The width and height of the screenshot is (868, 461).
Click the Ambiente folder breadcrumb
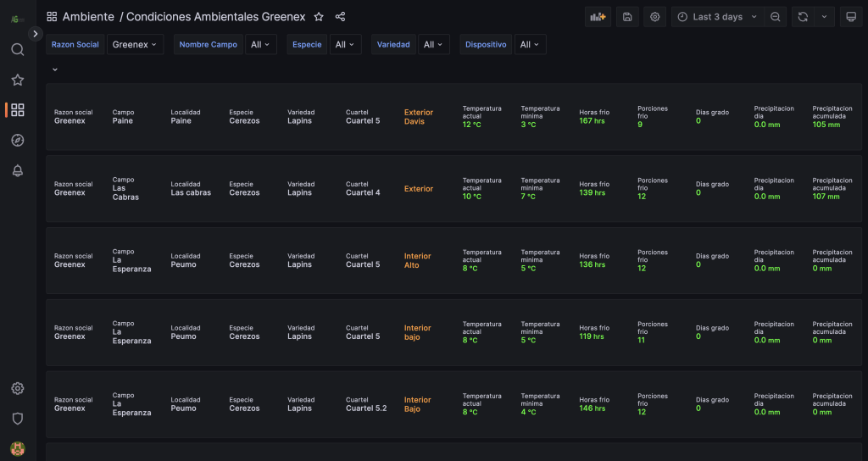[88, 17]
